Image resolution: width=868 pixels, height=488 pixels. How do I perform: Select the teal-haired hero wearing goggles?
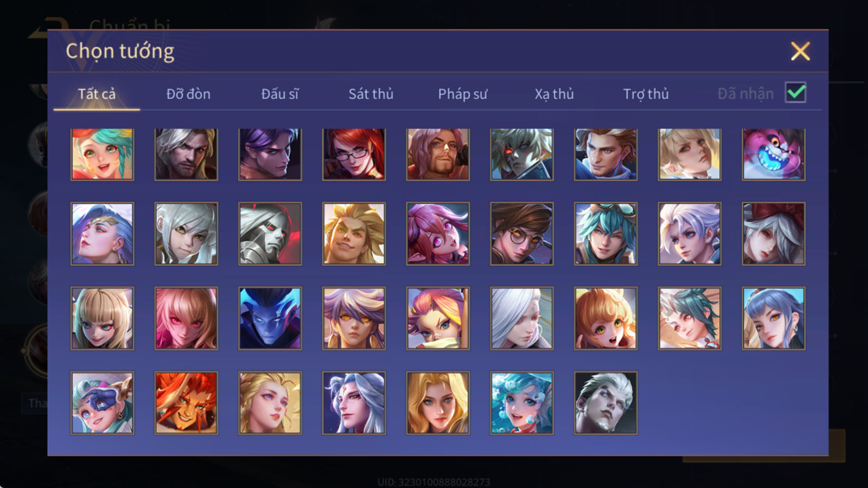coord(605,234)
